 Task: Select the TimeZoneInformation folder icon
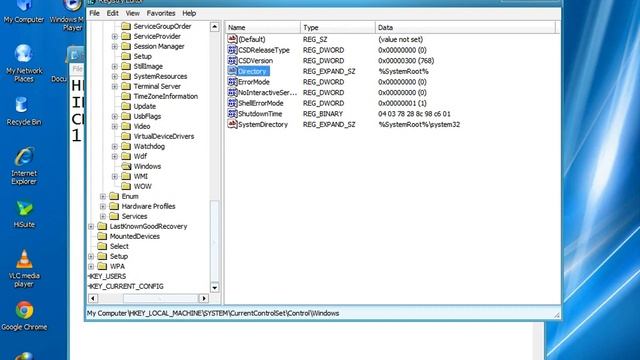(126, 97)
